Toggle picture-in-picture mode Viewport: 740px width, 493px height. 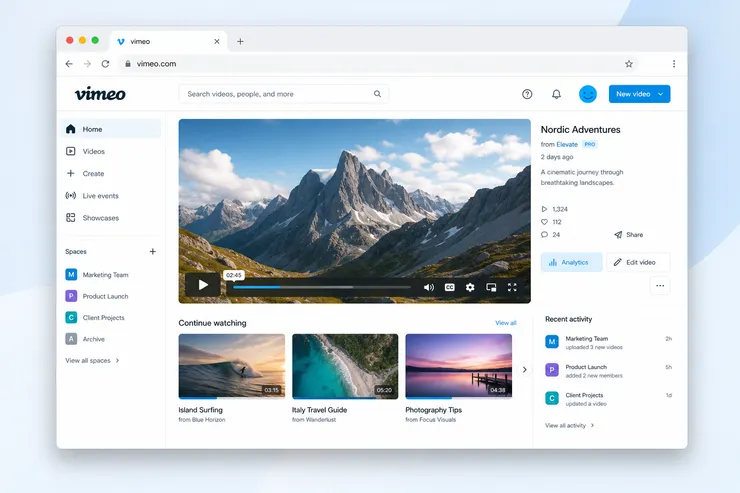click(x=491, y=287)
